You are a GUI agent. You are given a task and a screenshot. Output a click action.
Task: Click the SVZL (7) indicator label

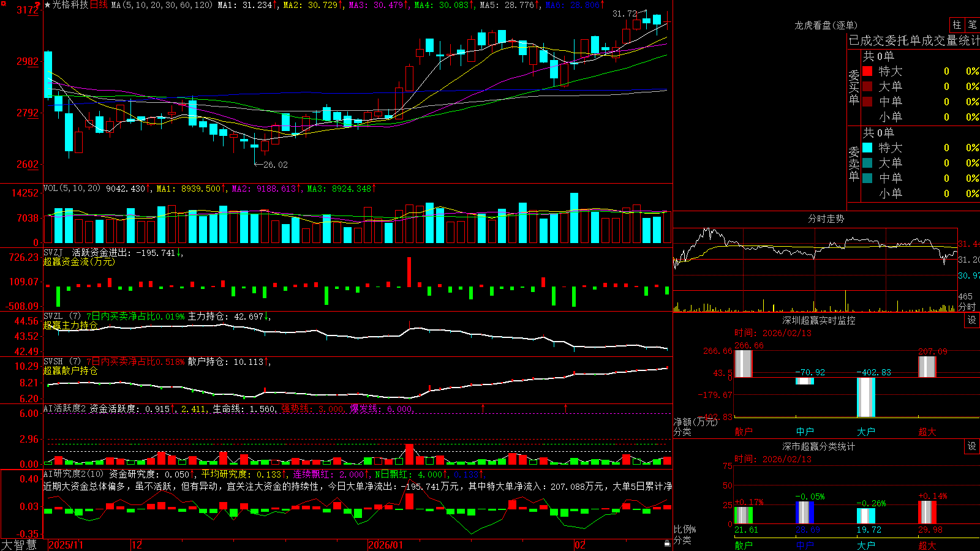tap(62, 317)
